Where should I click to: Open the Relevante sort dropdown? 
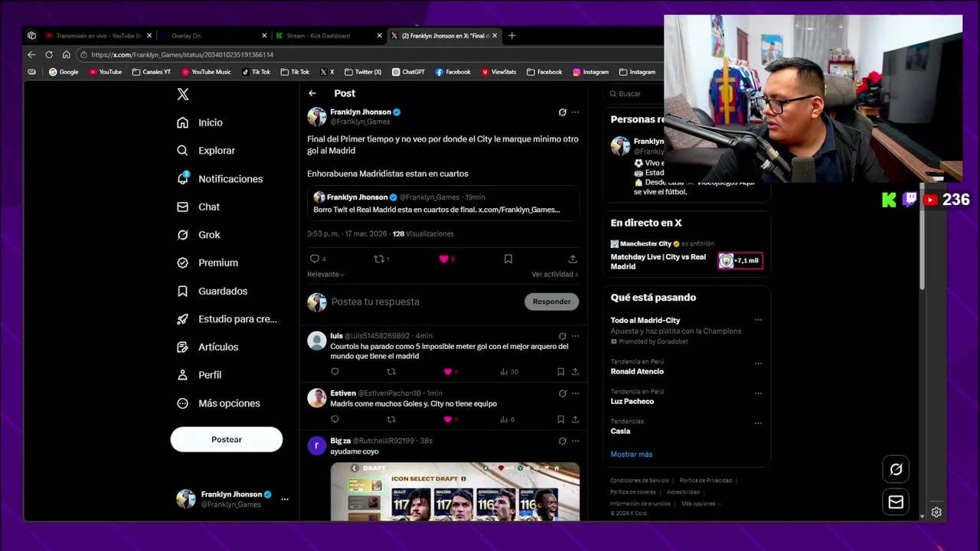click(325, 274)
